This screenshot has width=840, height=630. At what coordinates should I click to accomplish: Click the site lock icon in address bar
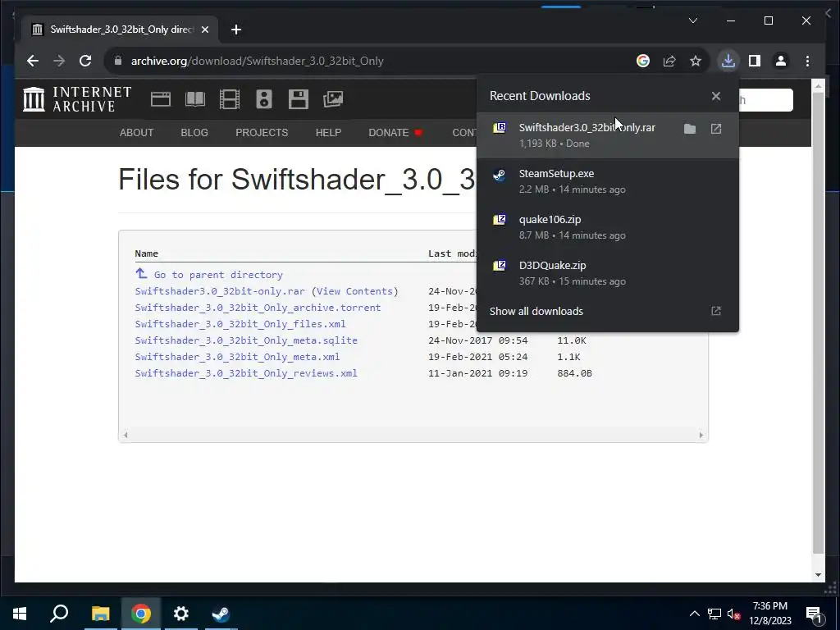point(118,61)
